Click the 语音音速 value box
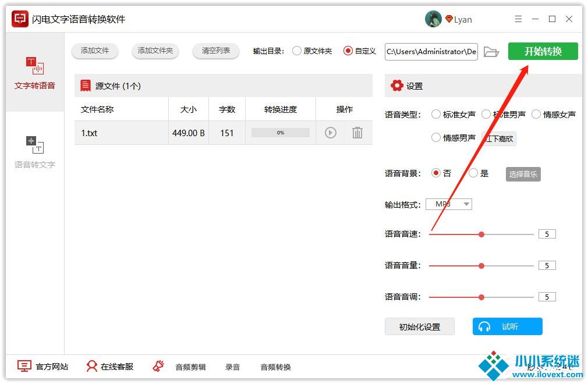The height and width of the screenshot is (384, 588). pyautogui.click(x=547, y=234)
